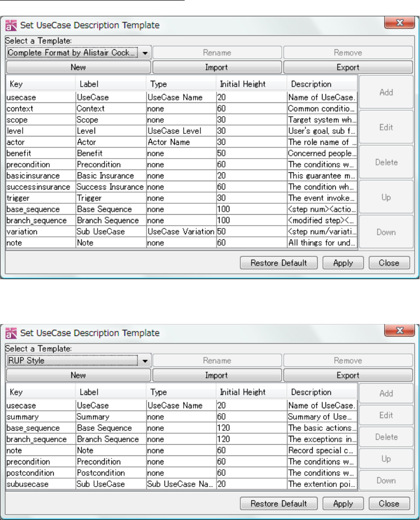Click the Down button in the RUP Style dialog
Viewport: 420px width, 520px height.
click(x=386, y=481)
